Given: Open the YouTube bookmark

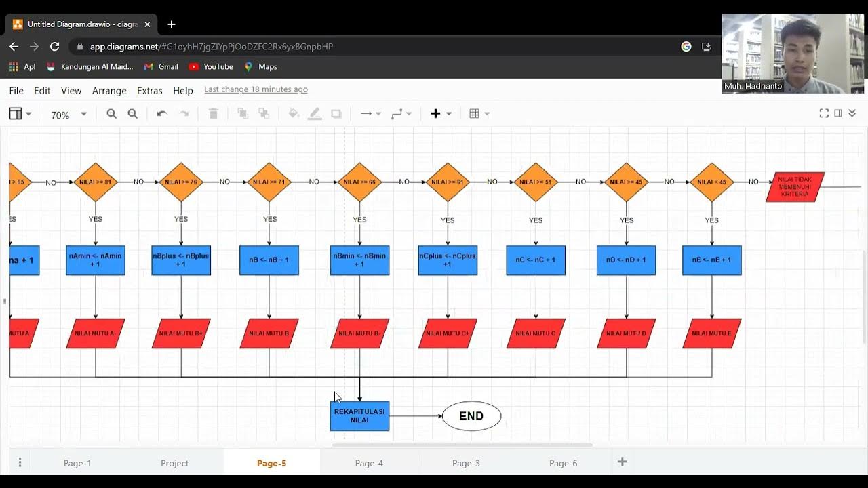Looking at the screenshot, I should coord(211,66).
